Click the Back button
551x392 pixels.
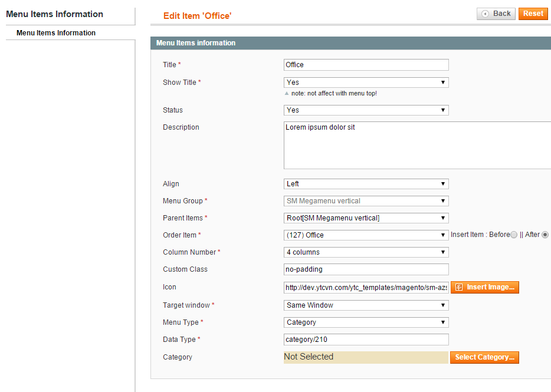pyautogui.click(x=496, y=14)
